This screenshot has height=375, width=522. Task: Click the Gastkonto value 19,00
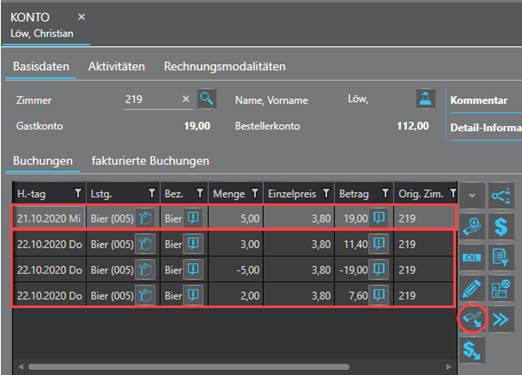[197, 126]
